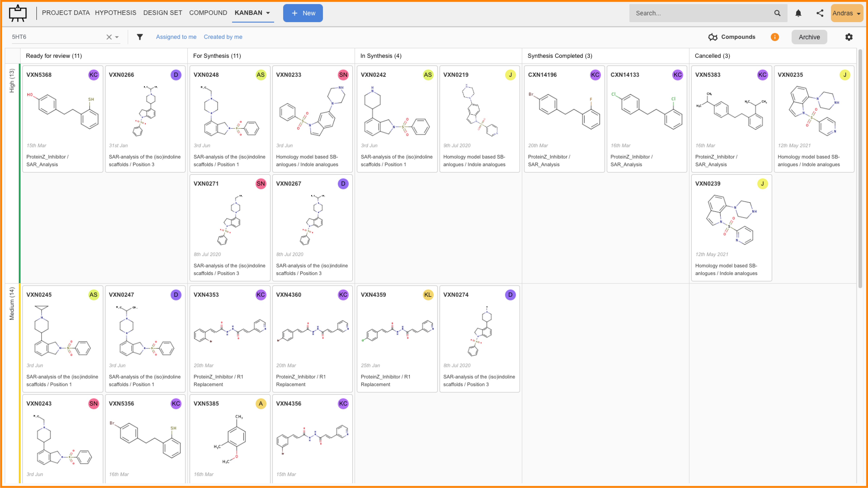Click the easel app logo icon

pos(18,13)
